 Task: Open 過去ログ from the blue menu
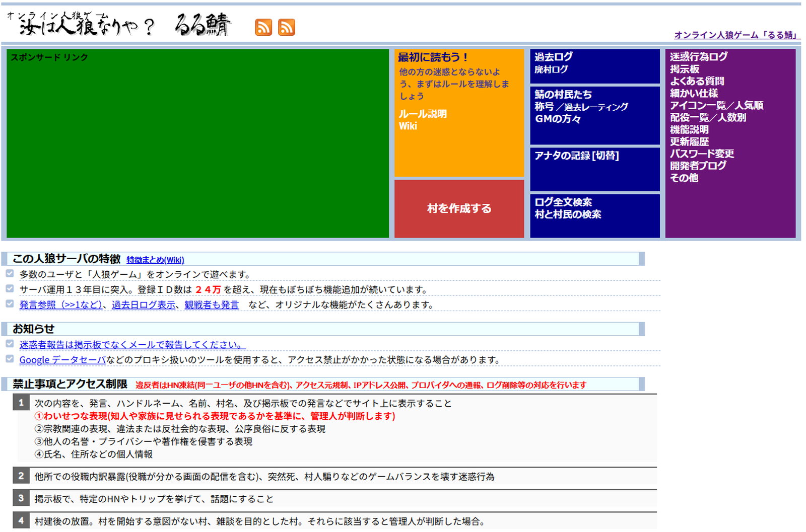point(553,57)
